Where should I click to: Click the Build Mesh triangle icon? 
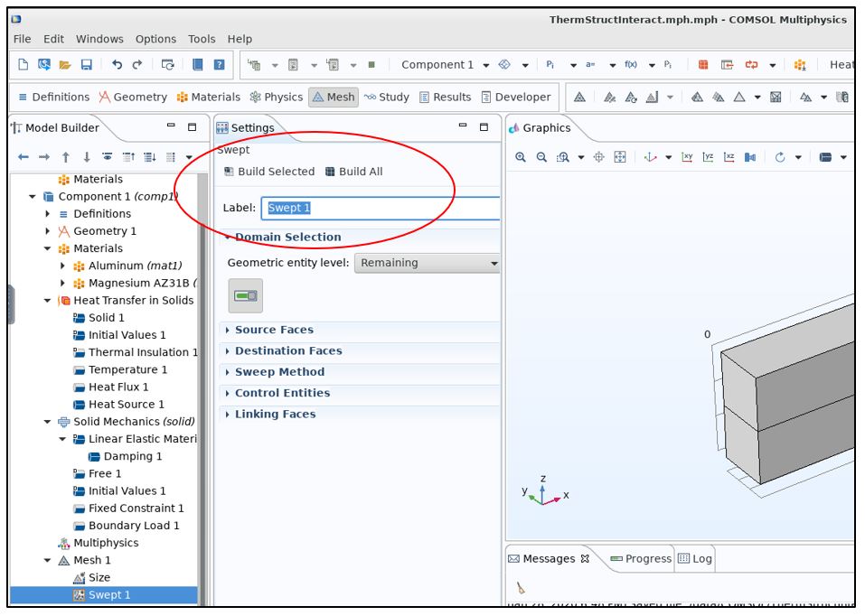pyautogui.click(x=579, y=97)
